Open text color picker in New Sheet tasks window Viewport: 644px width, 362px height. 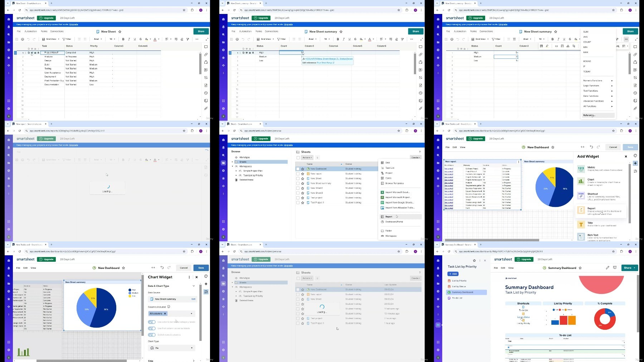[x=156, y=39]
